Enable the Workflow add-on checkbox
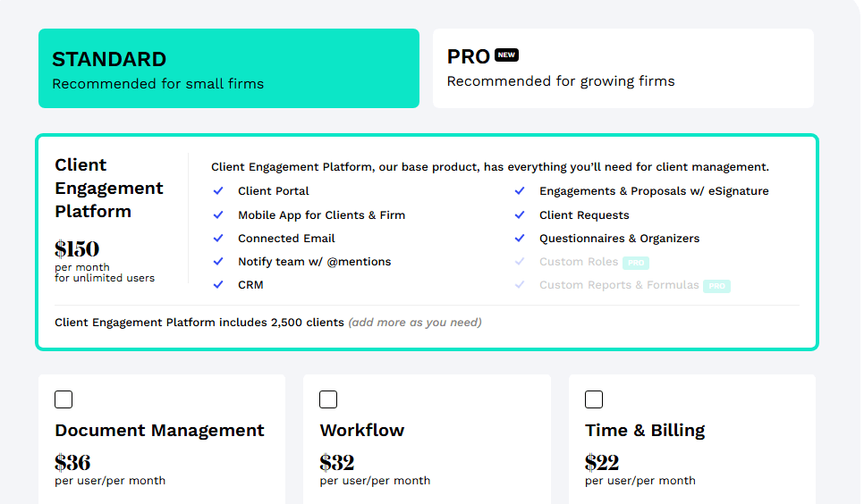Screen dimensions: 864x504 [x=328, y=399]
